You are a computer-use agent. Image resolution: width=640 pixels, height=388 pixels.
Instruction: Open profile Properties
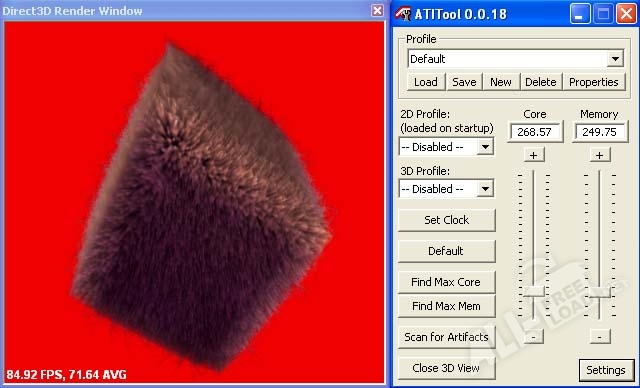point(593,82)
